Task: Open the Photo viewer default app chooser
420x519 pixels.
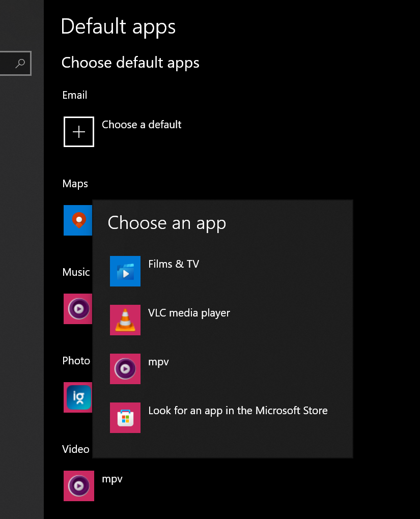Action: point(78,397)
